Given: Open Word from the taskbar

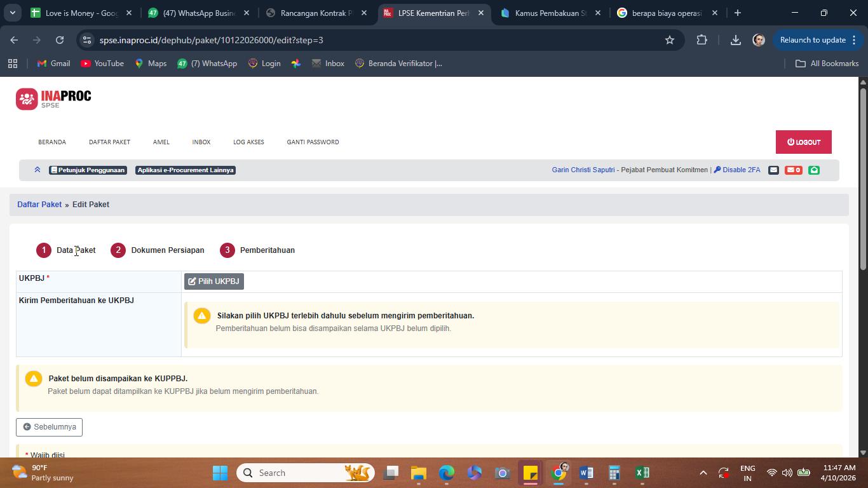Looking at the screenshot, I should 587,473.
